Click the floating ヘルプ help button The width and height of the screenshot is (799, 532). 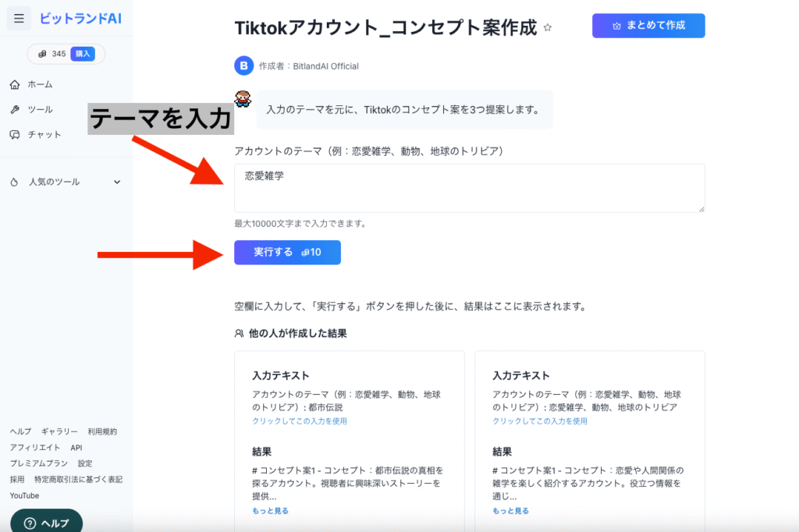(46, 522)
